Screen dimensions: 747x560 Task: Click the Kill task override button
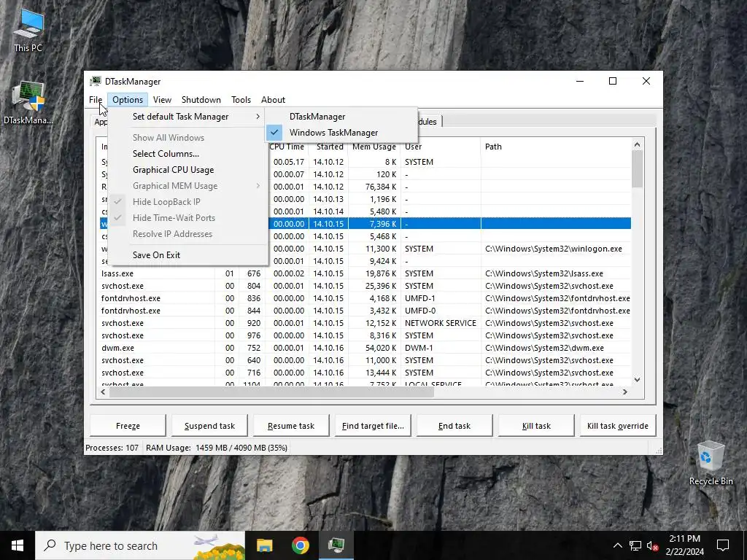click(x=618, y=426)
